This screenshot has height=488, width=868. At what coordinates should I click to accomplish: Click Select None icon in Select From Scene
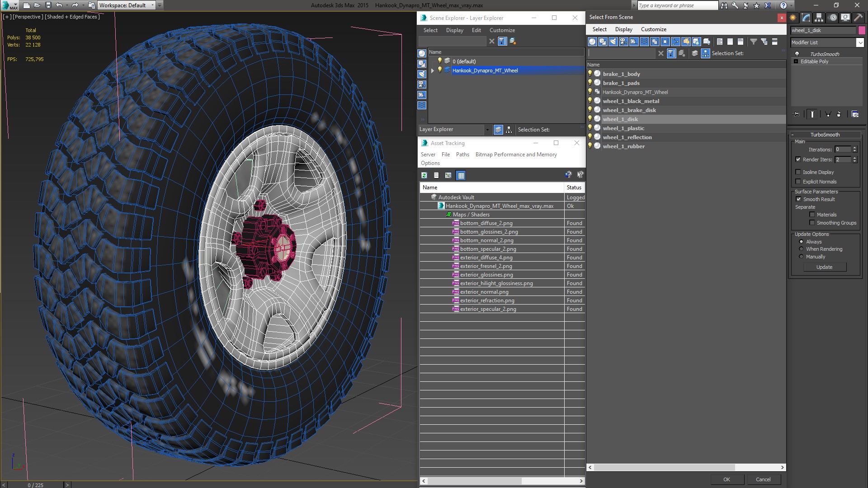coord(730,42)
